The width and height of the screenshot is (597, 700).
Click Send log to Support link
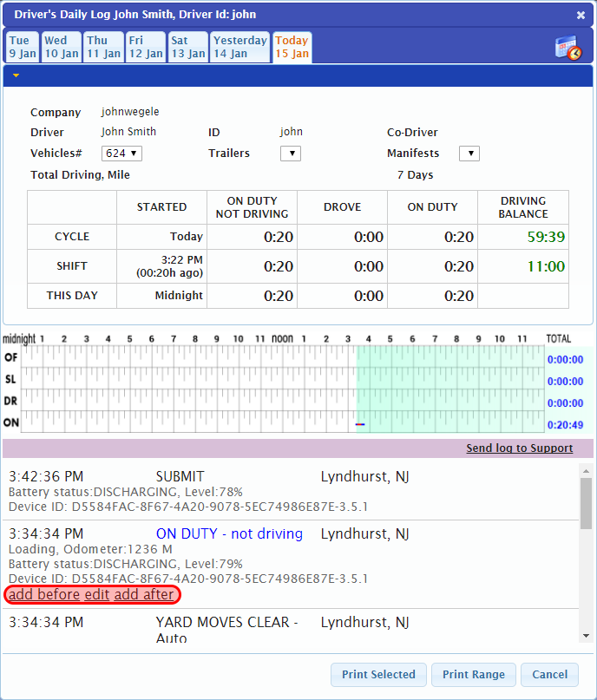click(x=519, y=448)
